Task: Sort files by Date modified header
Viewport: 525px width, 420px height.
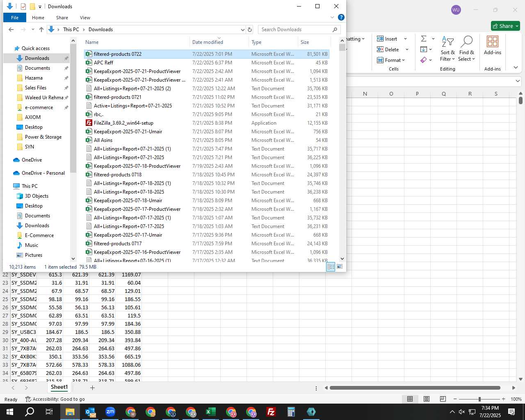Action: coord(219,42)
